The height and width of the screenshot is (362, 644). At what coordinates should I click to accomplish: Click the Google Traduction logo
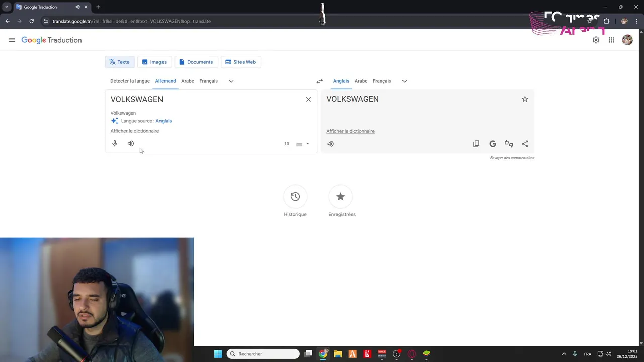(51, 40)
